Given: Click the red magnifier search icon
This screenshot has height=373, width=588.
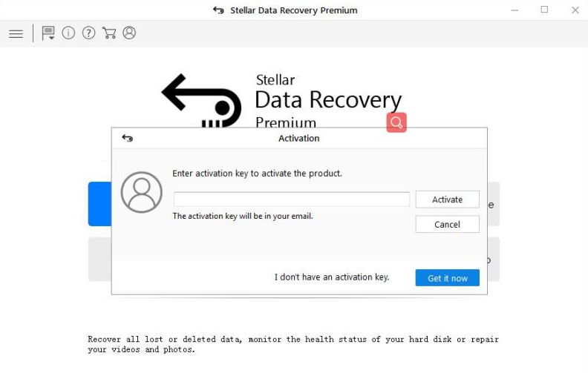Looking at the screenshot, I should (x=396, y=122).
